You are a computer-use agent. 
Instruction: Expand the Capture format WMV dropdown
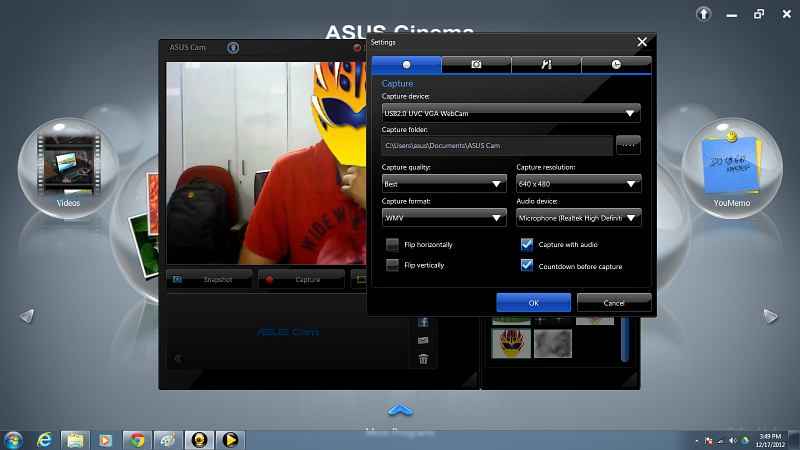pyautogui.click(x=444, y=218)
